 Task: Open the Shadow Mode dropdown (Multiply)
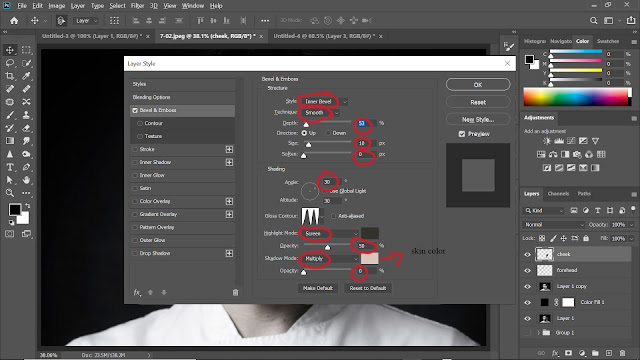tap(329, 258)
